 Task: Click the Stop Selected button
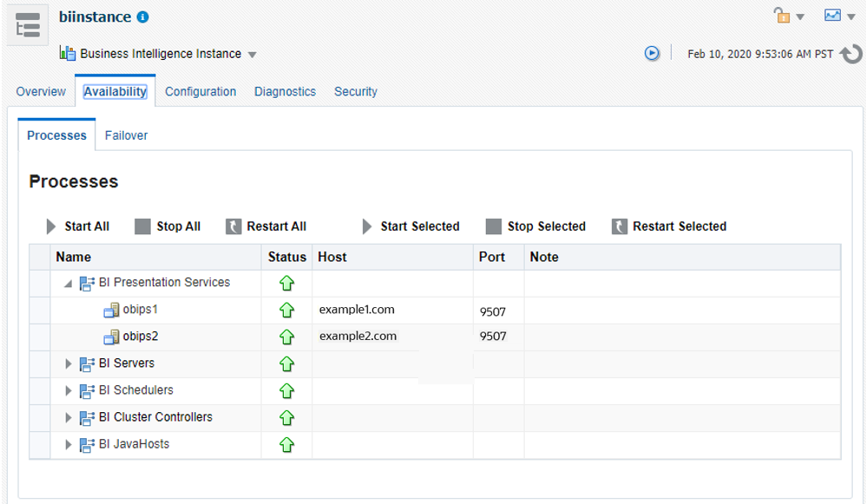[x=536, y=226]
